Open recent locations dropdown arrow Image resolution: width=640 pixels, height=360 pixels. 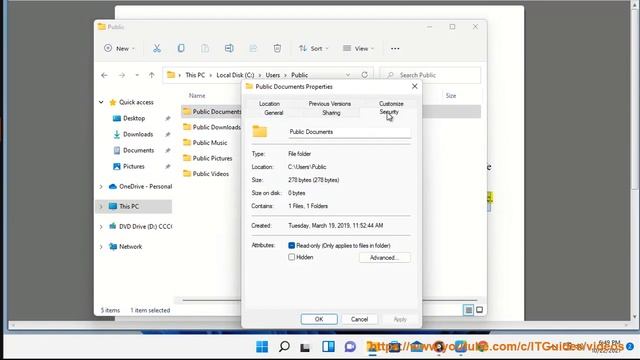pos(137,75)
